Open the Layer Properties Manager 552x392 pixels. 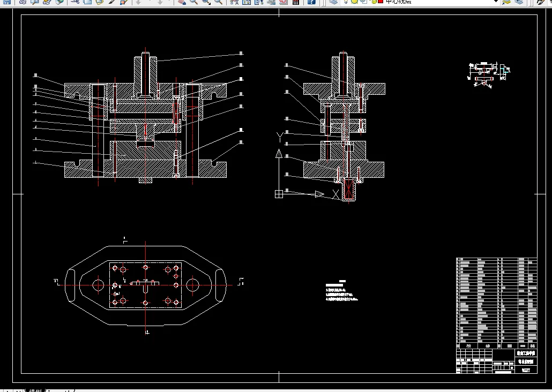[x=333, y=2]
